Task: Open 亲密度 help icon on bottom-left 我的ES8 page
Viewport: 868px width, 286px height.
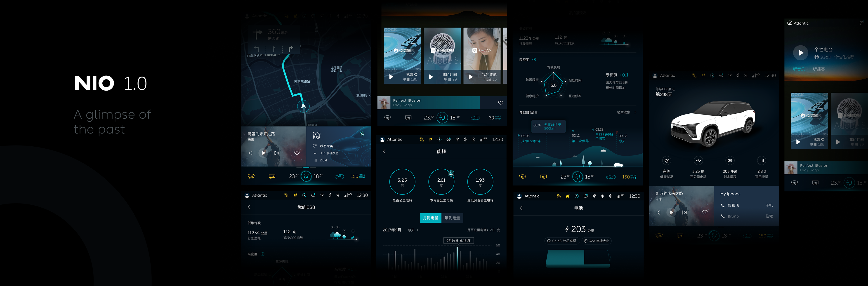Action: [262, 254]
